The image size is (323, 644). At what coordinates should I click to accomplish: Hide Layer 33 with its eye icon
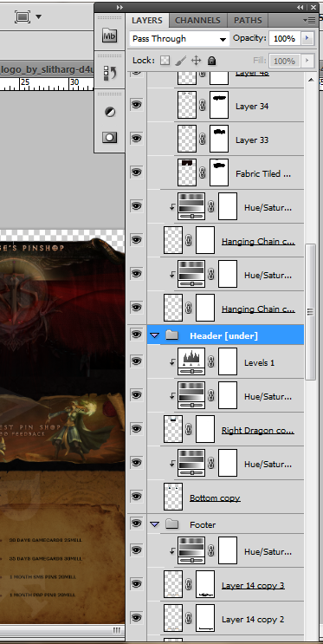click(x=136, y=139)
